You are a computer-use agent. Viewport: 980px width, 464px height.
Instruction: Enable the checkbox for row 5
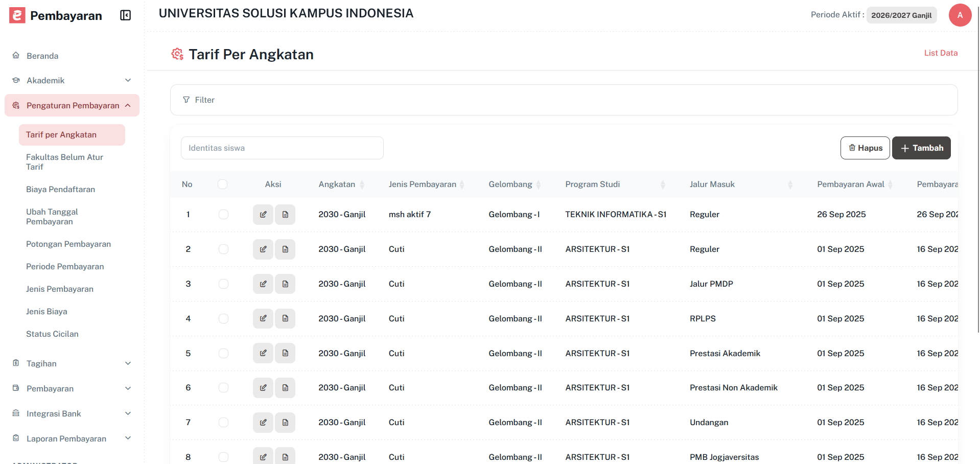223,353
